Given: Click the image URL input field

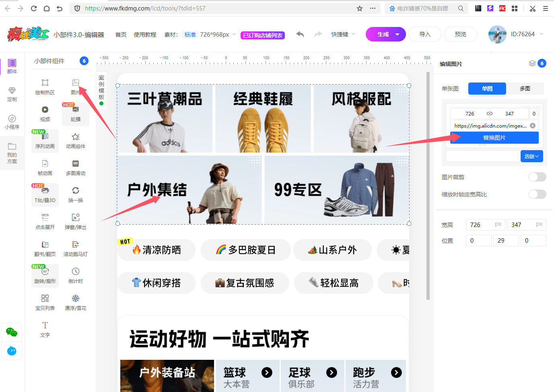Looking at the screenshot, I should point(490,126).
